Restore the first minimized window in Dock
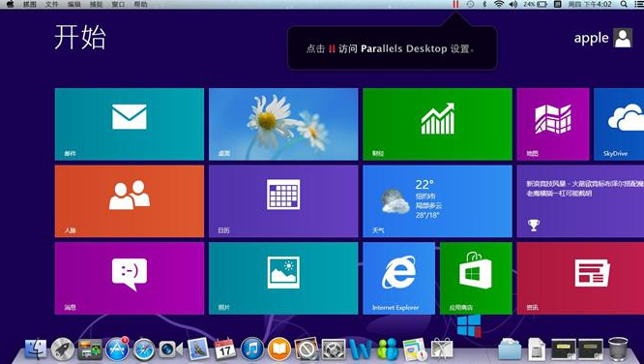 [564, 349]
